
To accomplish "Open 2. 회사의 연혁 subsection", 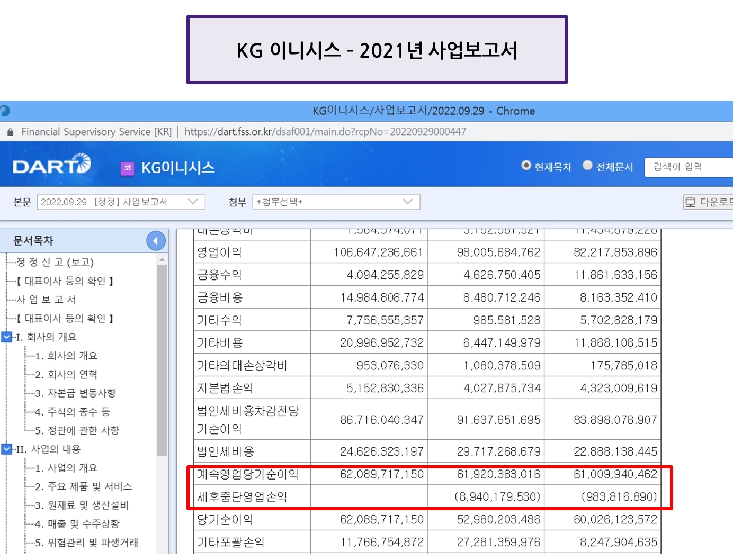I will point(66,374).
